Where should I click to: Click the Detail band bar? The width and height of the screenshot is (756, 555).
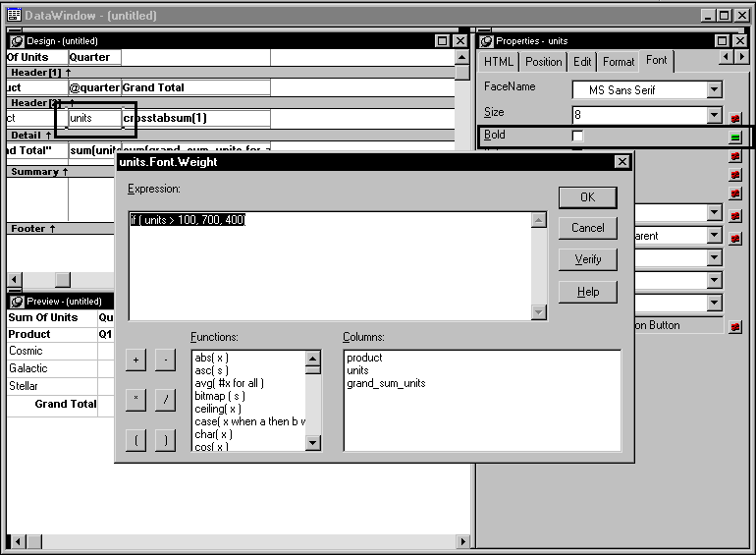point(231,135)
